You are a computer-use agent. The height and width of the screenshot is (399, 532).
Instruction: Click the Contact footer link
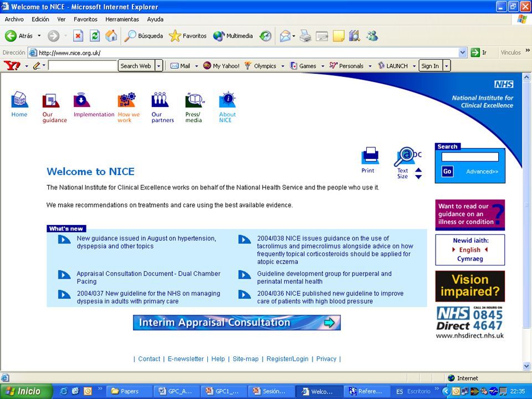[149, 359]
